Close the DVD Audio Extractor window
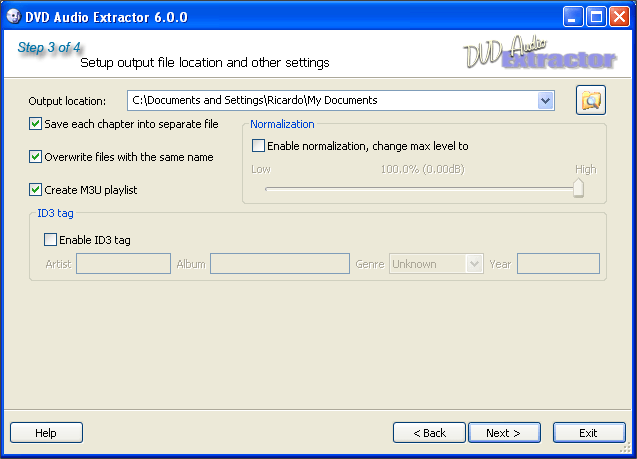637x459 pixels. coord(620,17)
